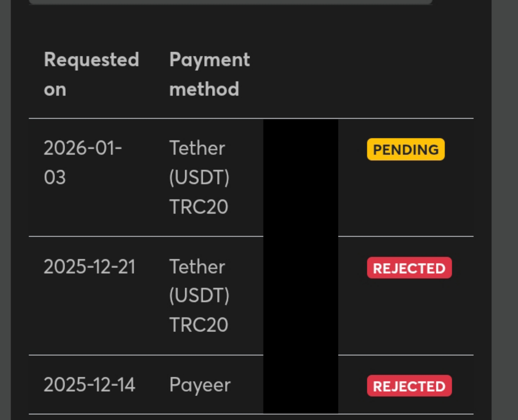Click the blacked-out cell in the pending row
Screen dimensions: 518x420
(300, 177)
